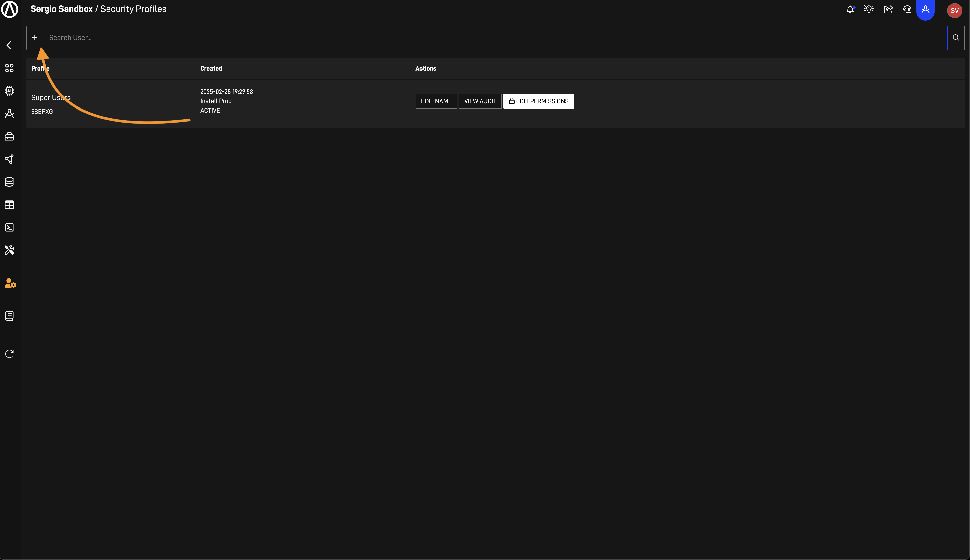Click the EDIT PERMISSIONS button
970x560 pixels.
[538, 101]
